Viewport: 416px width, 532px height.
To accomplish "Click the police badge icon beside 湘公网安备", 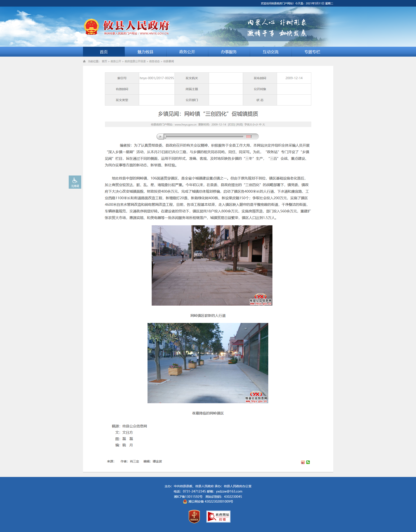I will (x=185, y=501).
